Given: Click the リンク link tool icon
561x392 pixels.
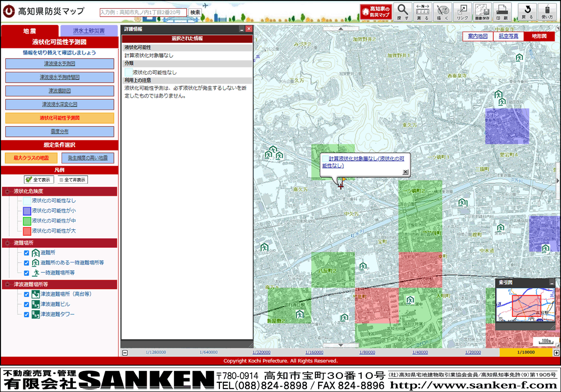Looking at the screenshot, I should [462, 12].
